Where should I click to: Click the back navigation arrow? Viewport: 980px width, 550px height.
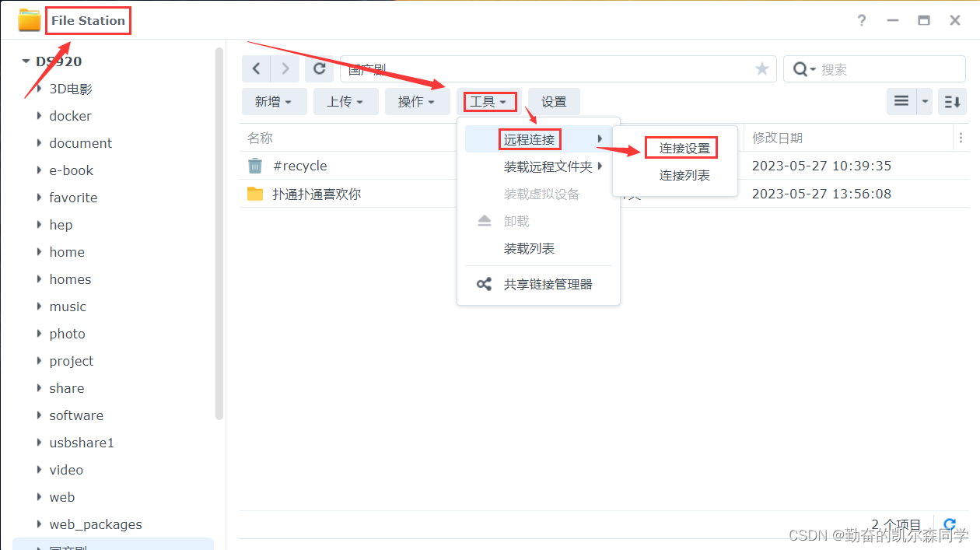point(257,68)
